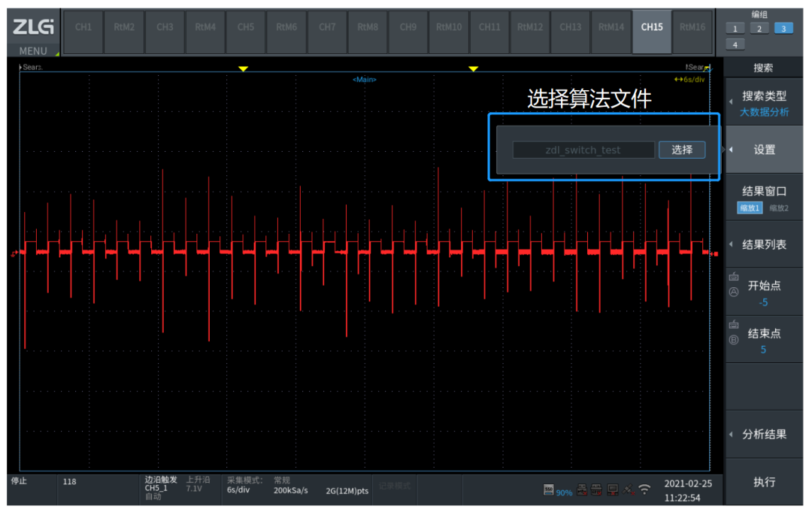Image resolution: width=812 pixels, height=509 pixels.
Task: Click the disconnected USB storage icon
Action: tap(581, 489)
